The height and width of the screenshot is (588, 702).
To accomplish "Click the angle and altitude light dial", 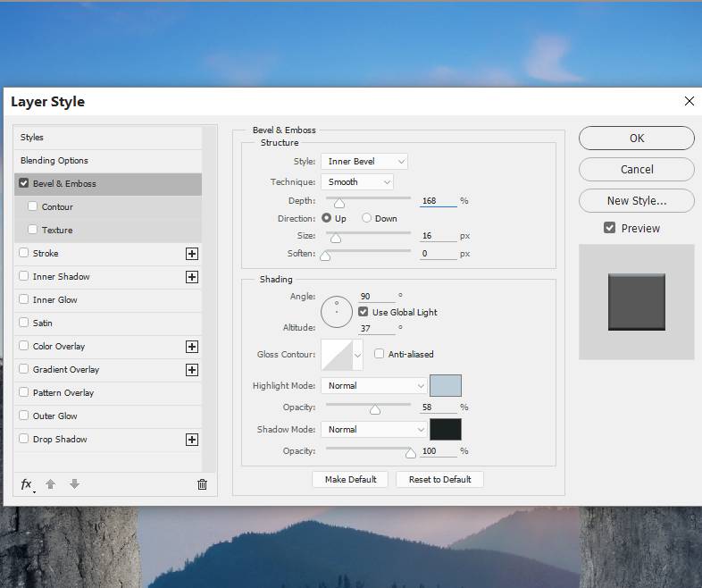I will coord(337,312).
